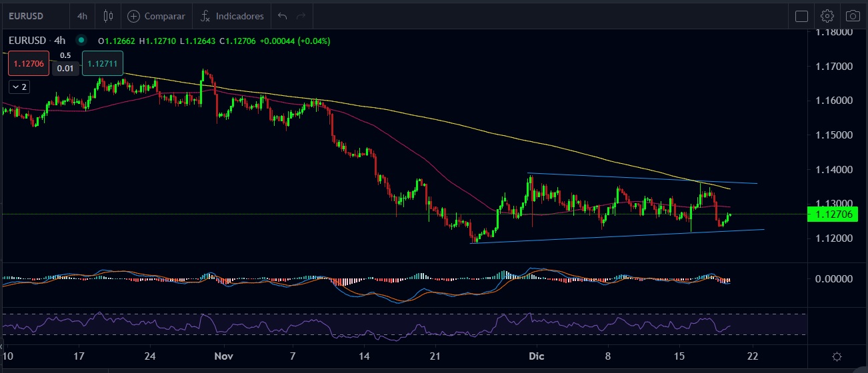Click the 1.15000 price axis label
Image resolution: width=868 pixels, height=373 pixels.
coord(835,135)
